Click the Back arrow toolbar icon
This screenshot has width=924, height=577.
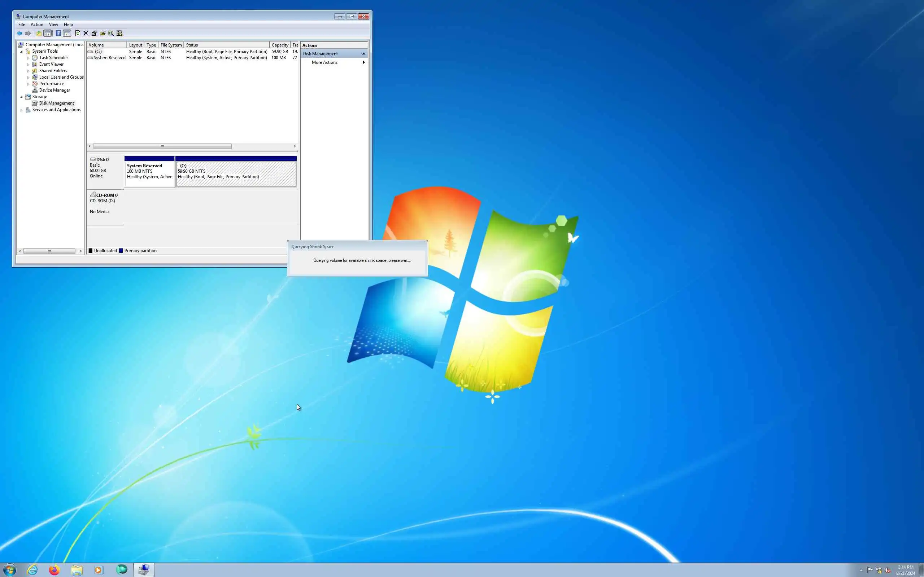tap(19, 33)
